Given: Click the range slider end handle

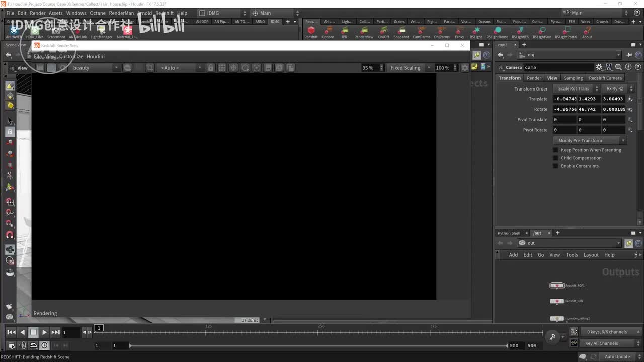Looking at the screenshot, I should 507,345.
